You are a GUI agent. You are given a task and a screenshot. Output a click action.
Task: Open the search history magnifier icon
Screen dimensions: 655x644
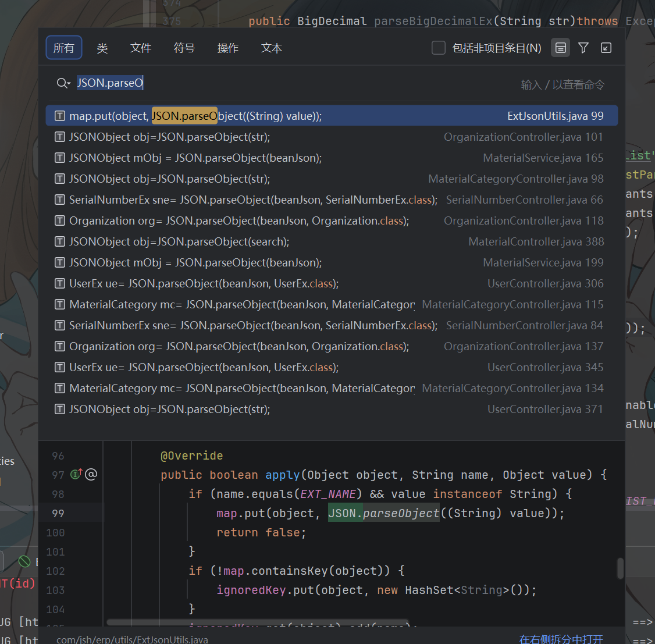[63, 83]
